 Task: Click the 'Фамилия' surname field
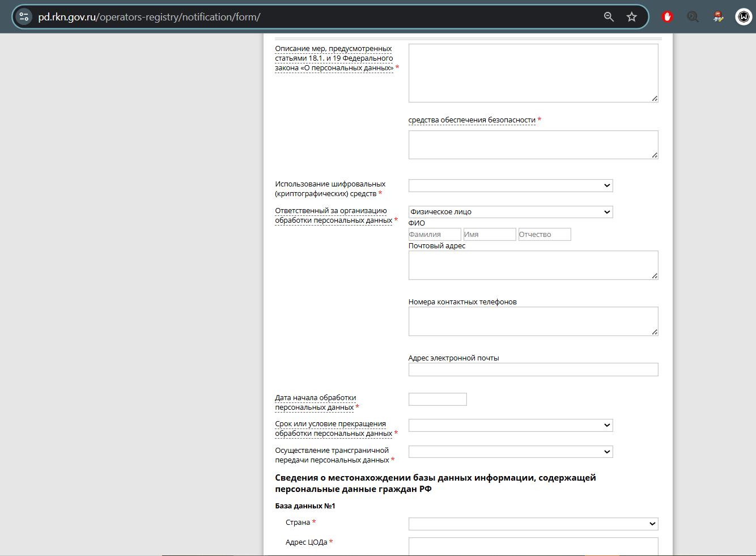pyautogui.click(x=434, y=235)
